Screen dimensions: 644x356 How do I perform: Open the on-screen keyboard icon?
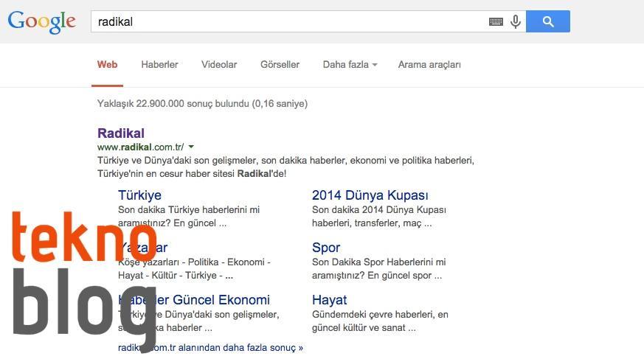tap(496, 21)
